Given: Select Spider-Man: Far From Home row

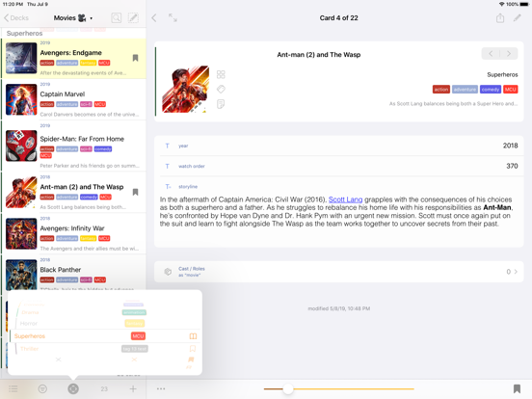Looking at the screenshot, I should coord(74,146).
